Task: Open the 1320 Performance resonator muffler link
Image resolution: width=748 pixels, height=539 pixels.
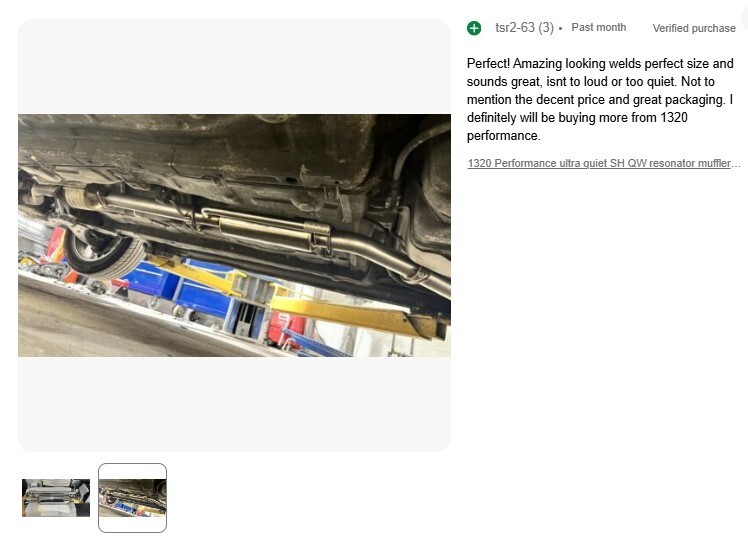Action: pos(604,163)
